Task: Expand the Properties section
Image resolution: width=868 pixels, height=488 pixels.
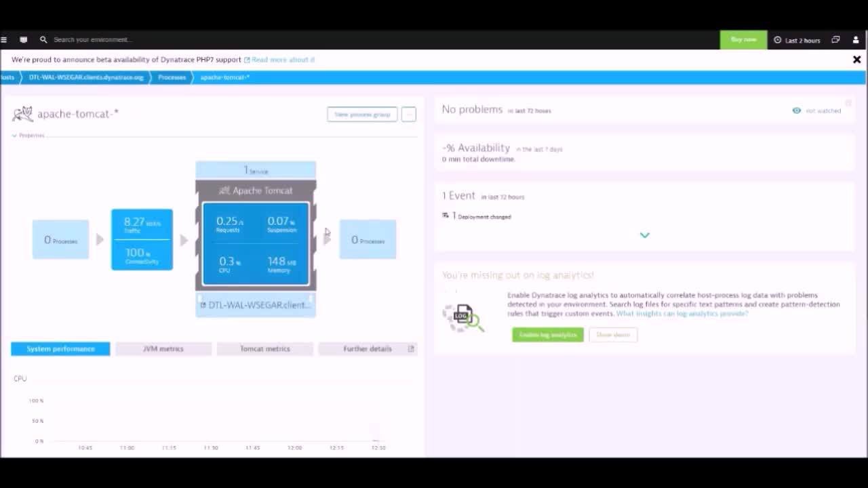Action: pyautogui.click(x=28, y=136)
